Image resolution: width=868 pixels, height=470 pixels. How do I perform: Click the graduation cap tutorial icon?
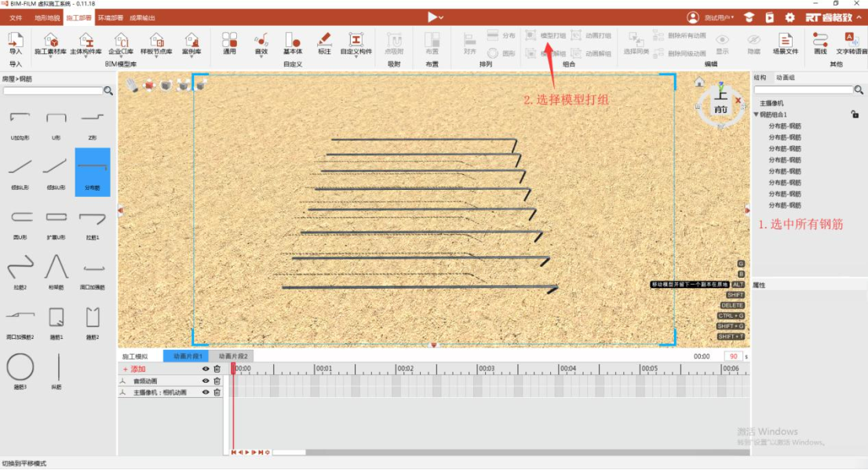click(x=749, y=18)
